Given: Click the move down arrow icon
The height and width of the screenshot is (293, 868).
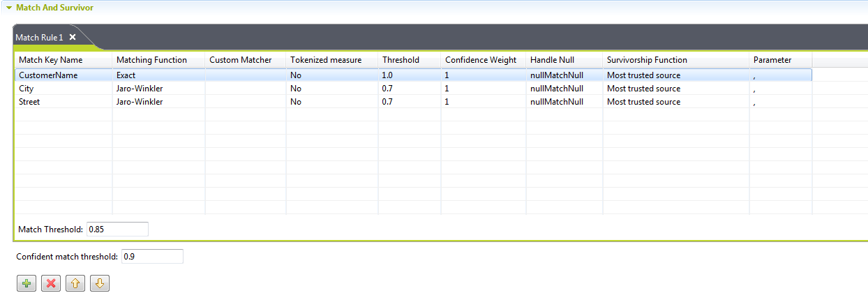Looking at the screenshot, I should coord(99,283).
